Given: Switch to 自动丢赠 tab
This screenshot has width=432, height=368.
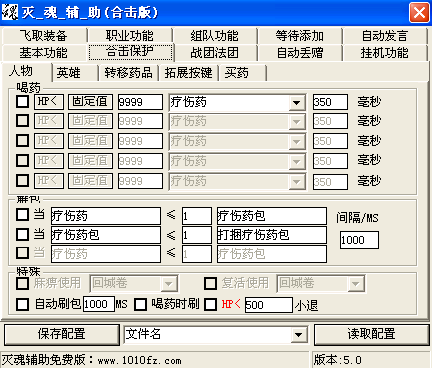Looking at the screenshot, I should pos(300,53).
